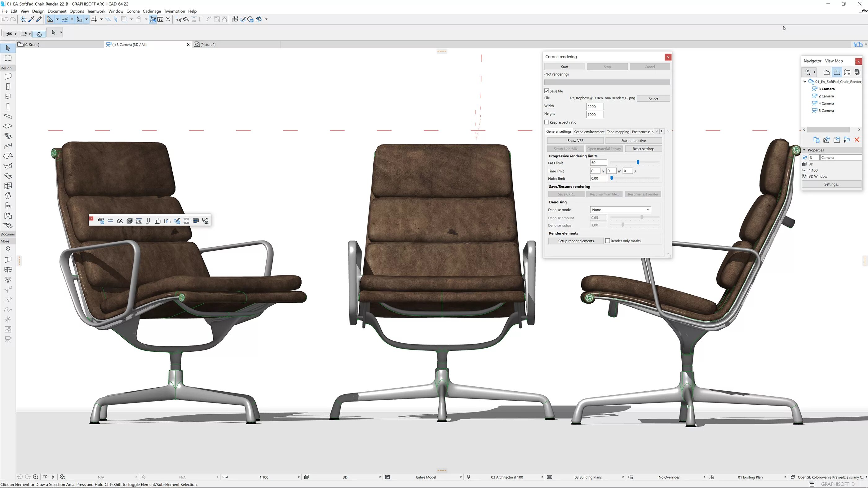This screenshot has width=868, height=488.
Task: Select the Arrow tool in the toolbox
Action: tap(8, 48)
